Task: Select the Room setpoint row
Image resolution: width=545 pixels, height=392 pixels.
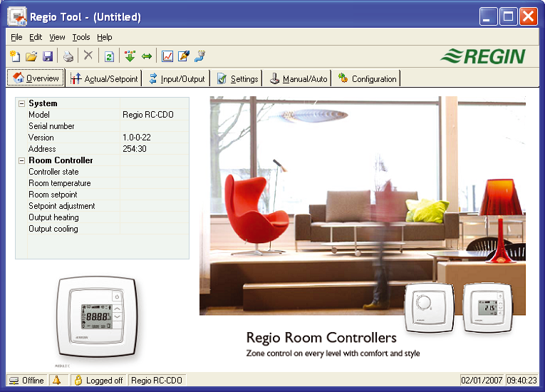Action: point(108,195)
